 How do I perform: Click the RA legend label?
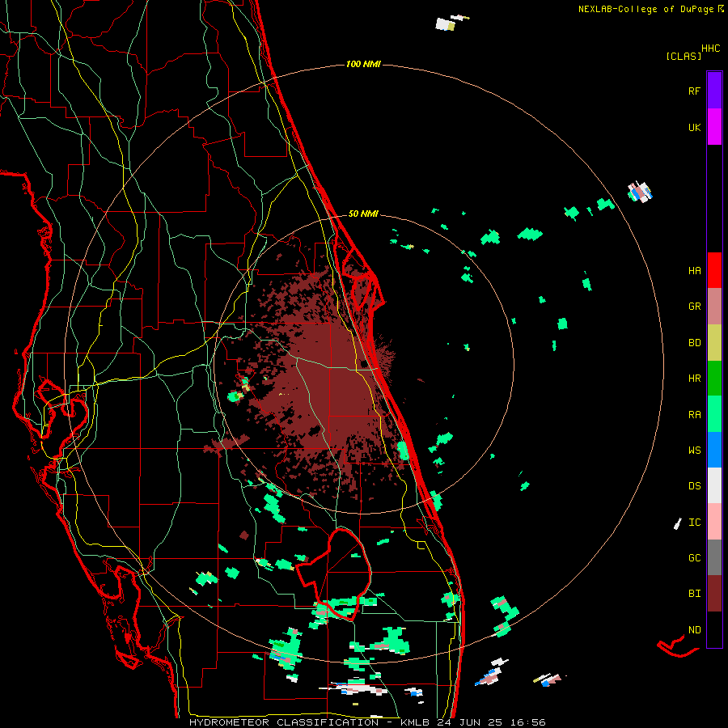[x=694, y=415]
